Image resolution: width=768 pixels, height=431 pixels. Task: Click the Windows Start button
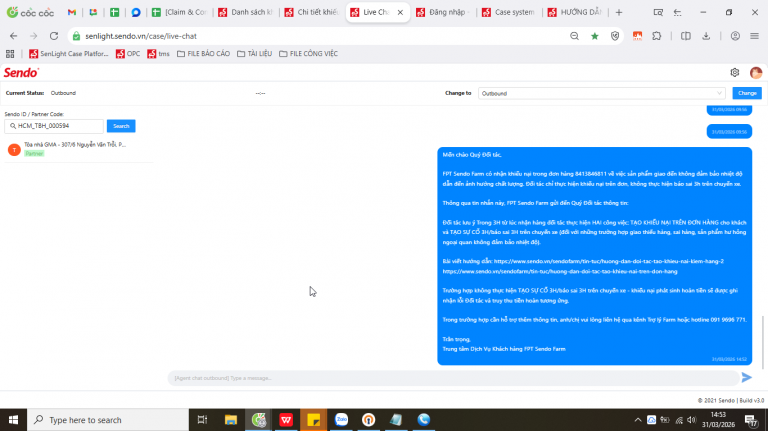13,420
